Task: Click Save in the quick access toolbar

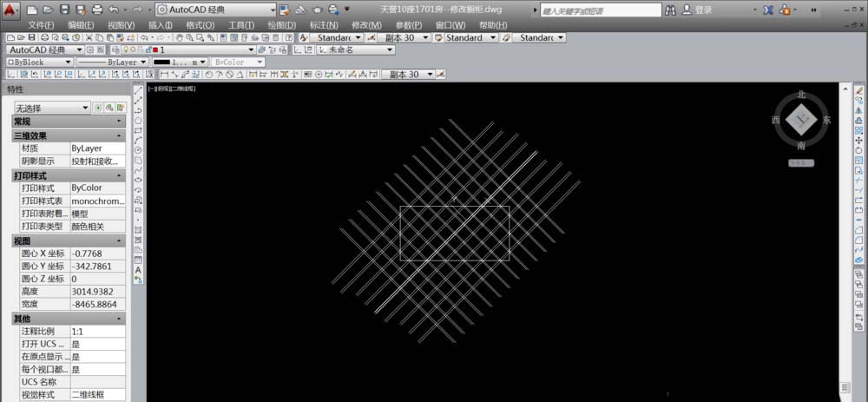Action: 64,10
